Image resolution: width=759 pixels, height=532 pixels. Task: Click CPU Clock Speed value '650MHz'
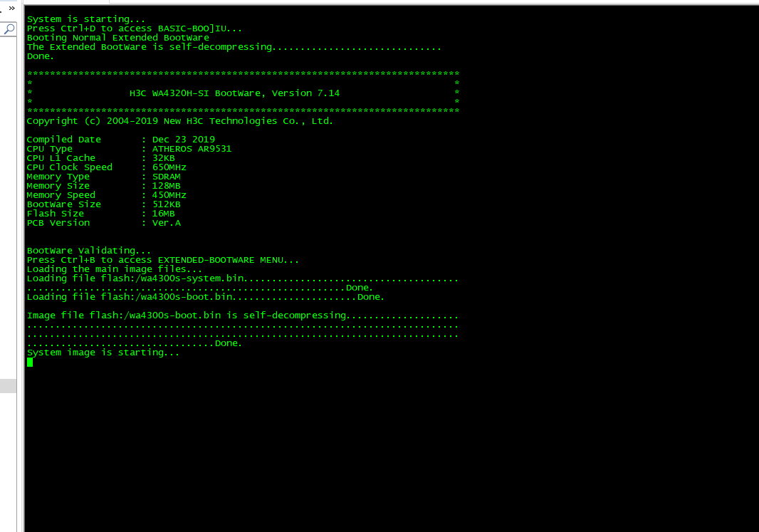(169, 167)
